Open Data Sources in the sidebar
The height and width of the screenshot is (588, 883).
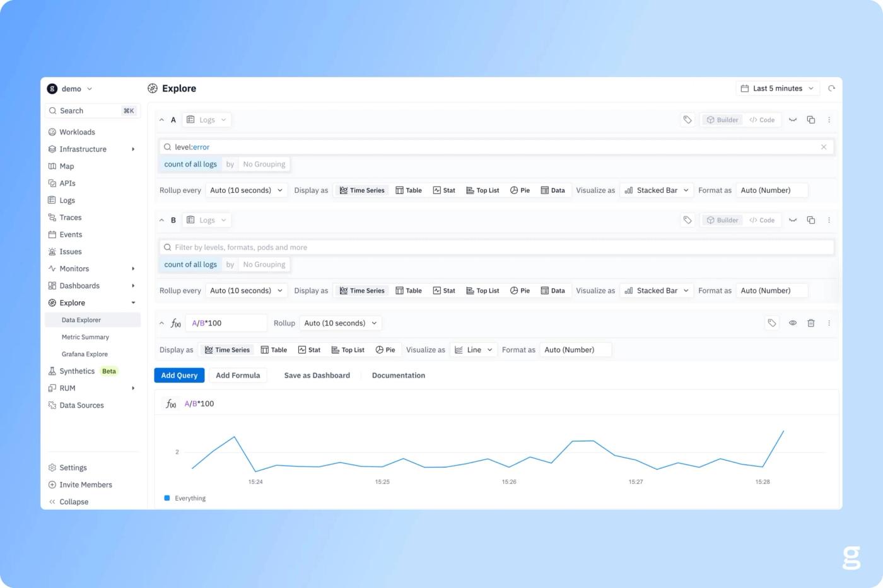tap(76, 405)
